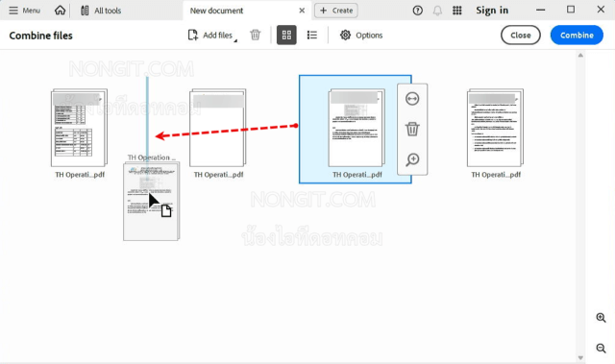
Task: Click the Create button
Action: pyautogui.click(x=336, y=11)
